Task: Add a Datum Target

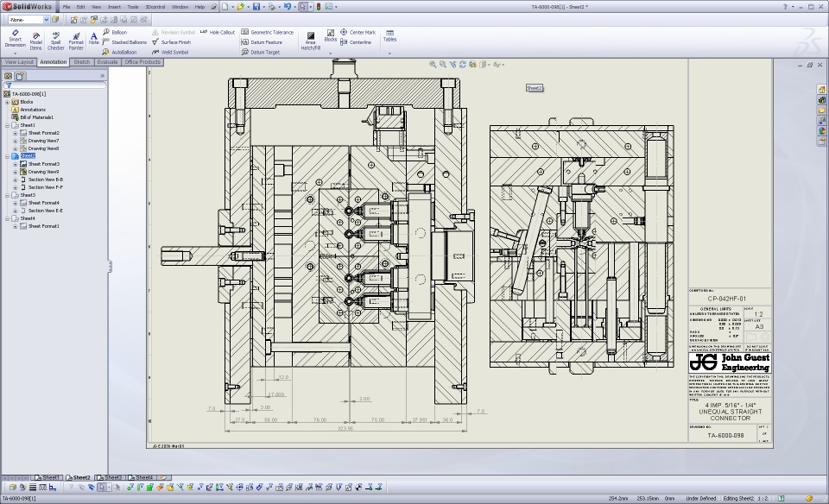Action: pos(261,53)
